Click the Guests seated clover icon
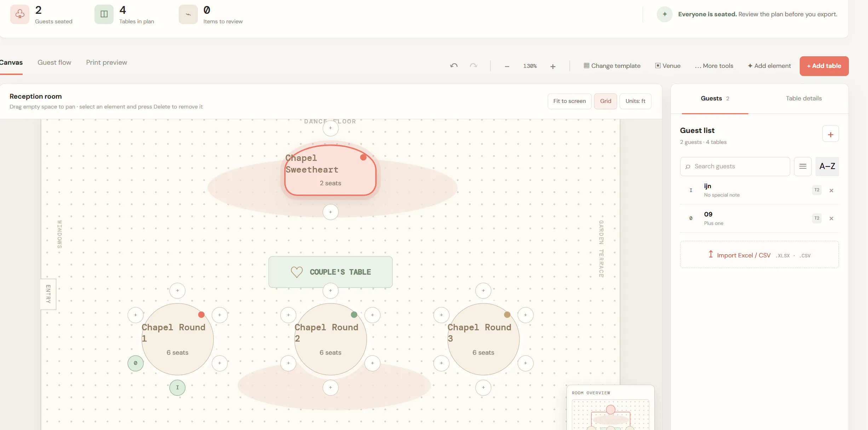 pyautogui.click(x=20, y=14)
